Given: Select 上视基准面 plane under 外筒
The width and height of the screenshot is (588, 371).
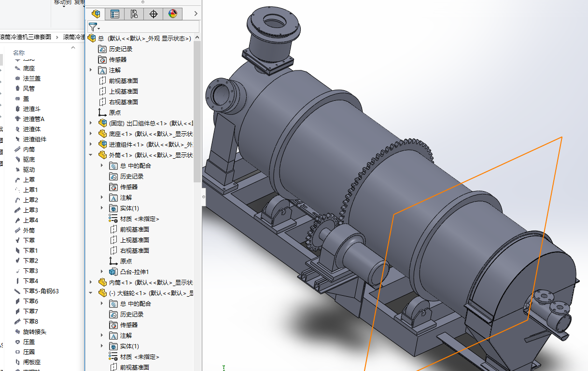Looking at the screenshot, I should click(x=134, y=240).
